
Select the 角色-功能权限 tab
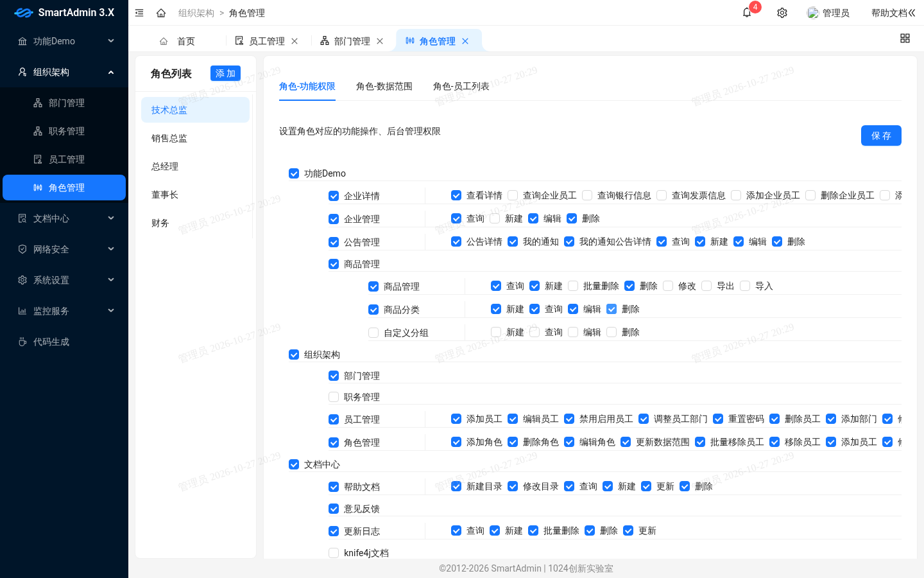[307, 86]
